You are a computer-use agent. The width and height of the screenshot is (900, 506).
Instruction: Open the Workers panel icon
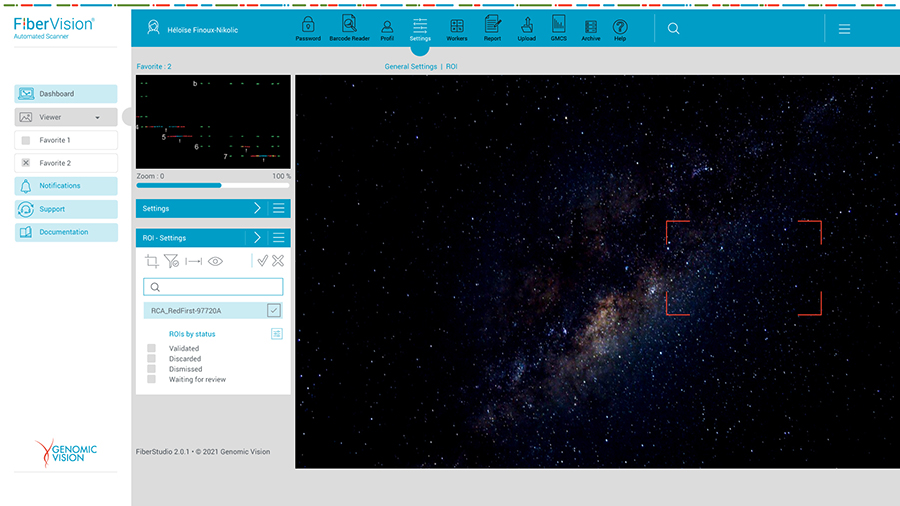456,26
